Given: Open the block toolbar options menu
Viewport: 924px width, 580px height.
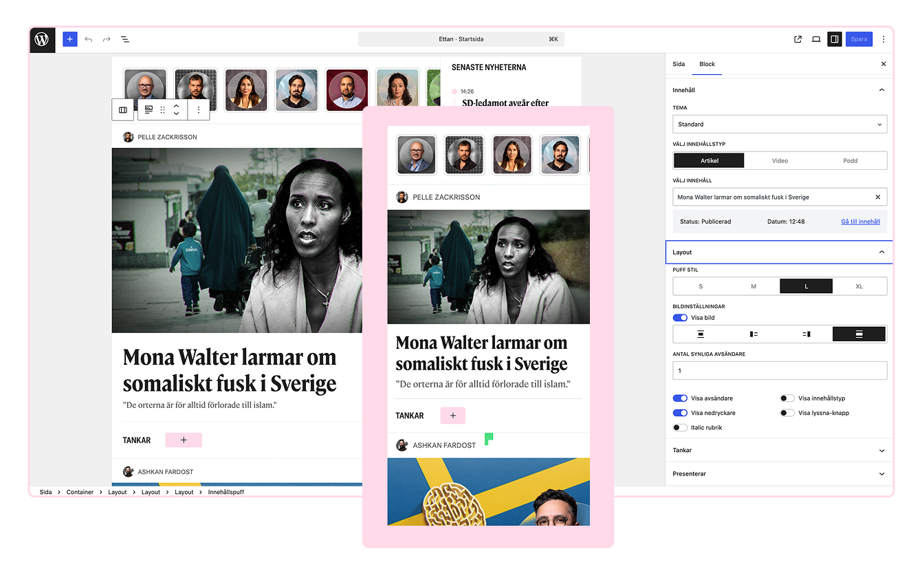Looking at the screenshot, I should click(199, 109).
